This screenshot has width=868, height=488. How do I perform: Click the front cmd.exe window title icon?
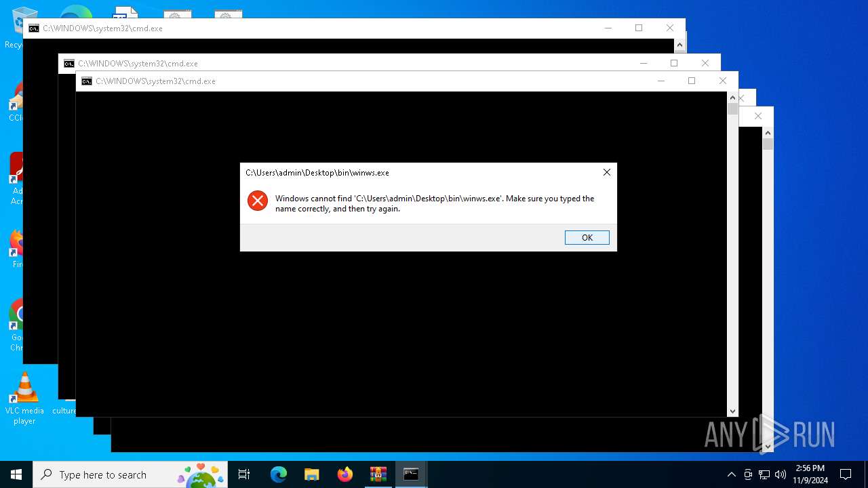click(87, 81)
